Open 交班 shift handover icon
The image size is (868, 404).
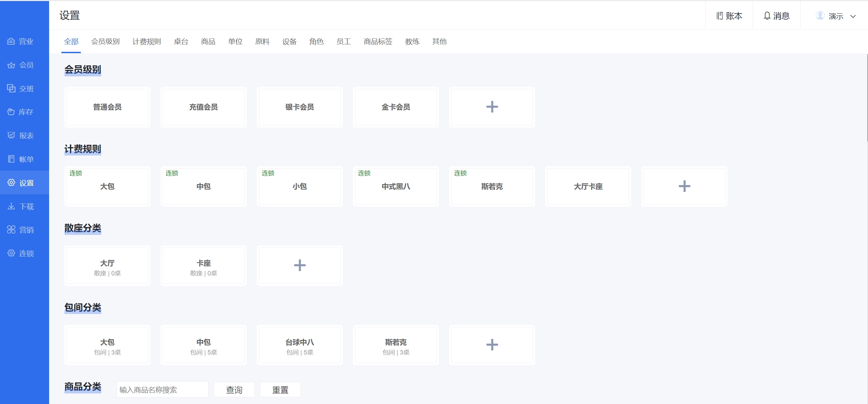[x=11, y=88]
